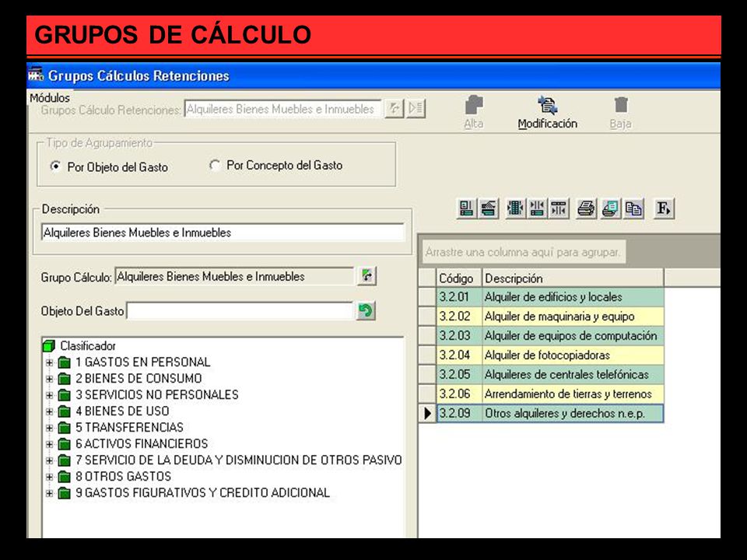Select tree item 1 GASTOS EN PERSONAL
Screen dimensions: 747x560
click(x=142, y=362)
